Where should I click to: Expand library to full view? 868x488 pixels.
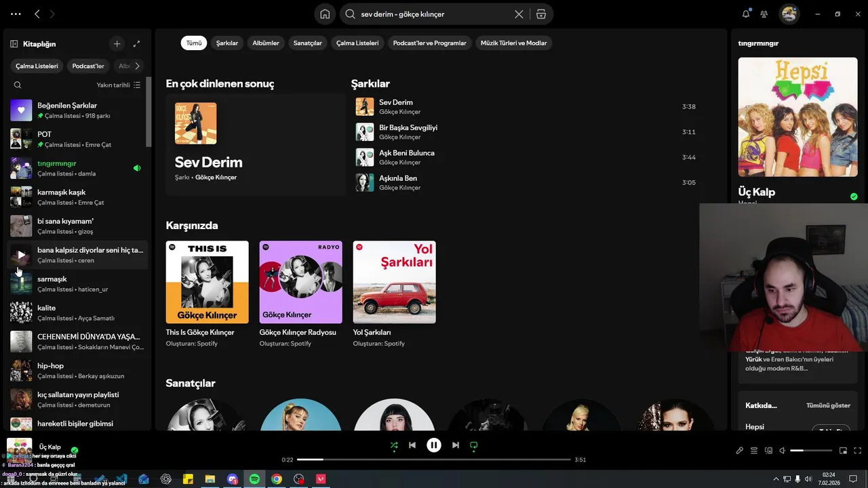136,44
